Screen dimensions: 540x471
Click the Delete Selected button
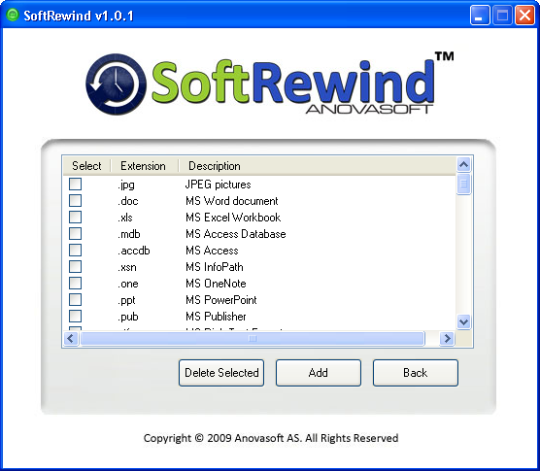point(221,373)
